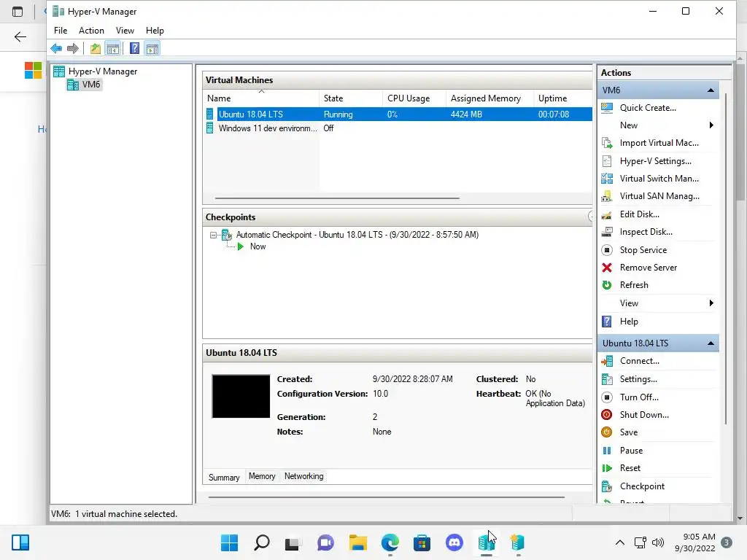
Task: Click the Turn Off icon
Action: 607,397
